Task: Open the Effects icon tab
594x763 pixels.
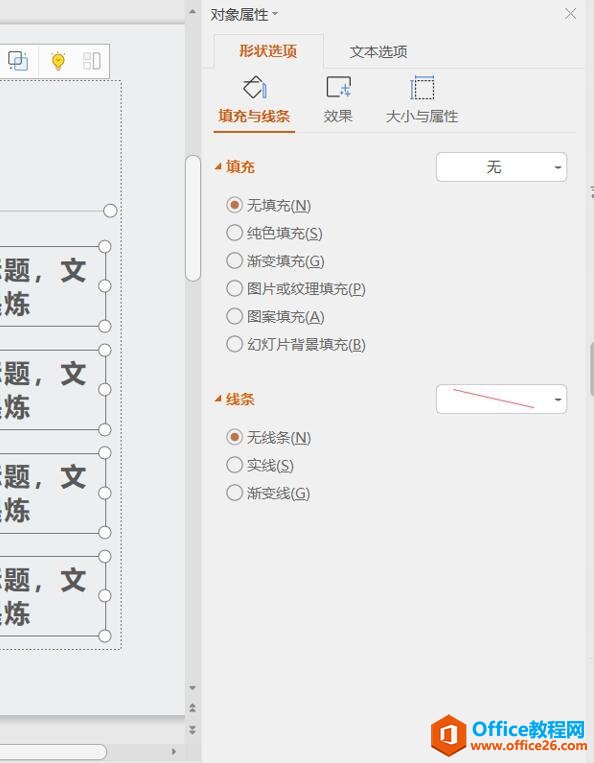Action: point(338,99)
